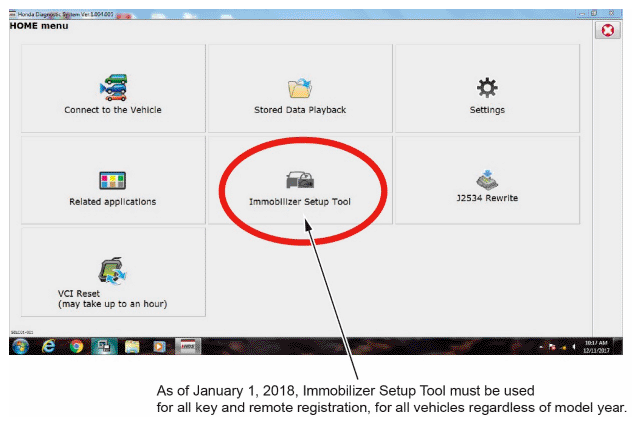Open Related applications
641x426 pixels.
click(x=113, y=180)
